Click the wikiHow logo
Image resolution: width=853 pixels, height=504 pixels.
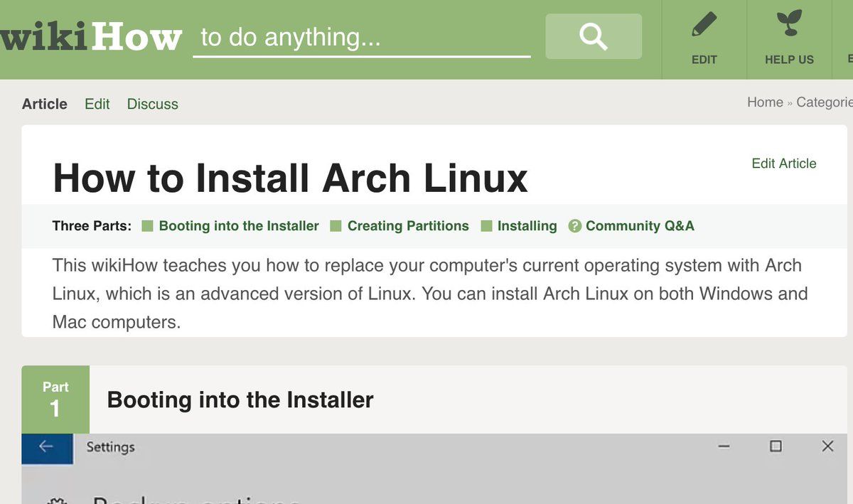click(x=91, y=37)
